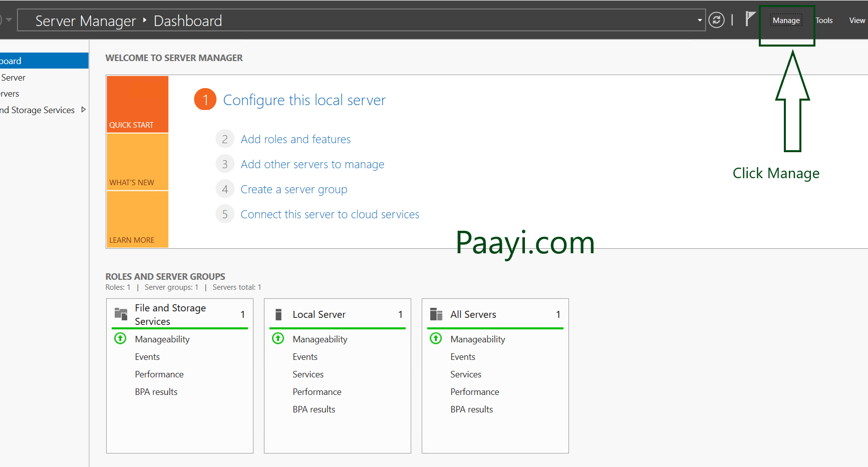Viewport: 868px width, 467px height.
Task: Open Services under Local Server tile
Action: (308, 374)
